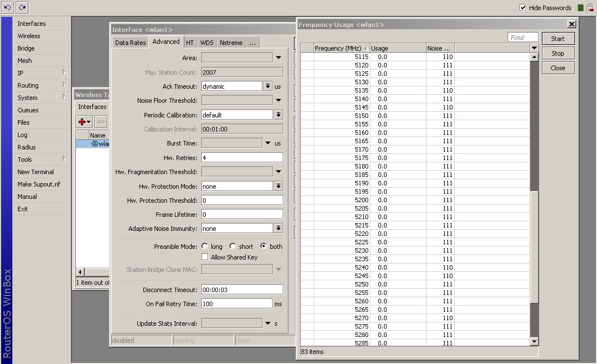Enable the Allow Shared Key checkbox
The width and height of the screenshot is (597, 364).
[x=205, y=257]
